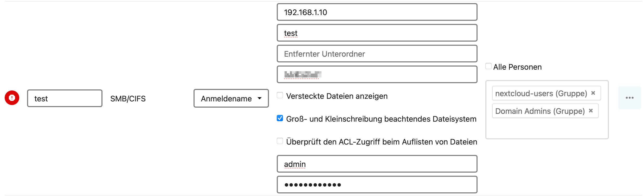Tick the ACL-Zugriff überprüfen checkbox
644x196 pixels.
tap(280, 141)
